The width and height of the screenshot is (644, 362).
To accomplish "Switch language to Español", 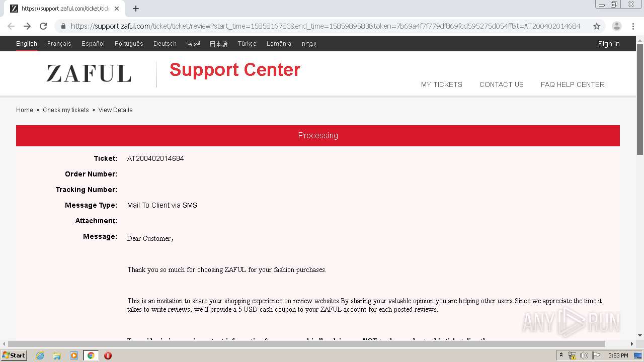I will point(93,44).
